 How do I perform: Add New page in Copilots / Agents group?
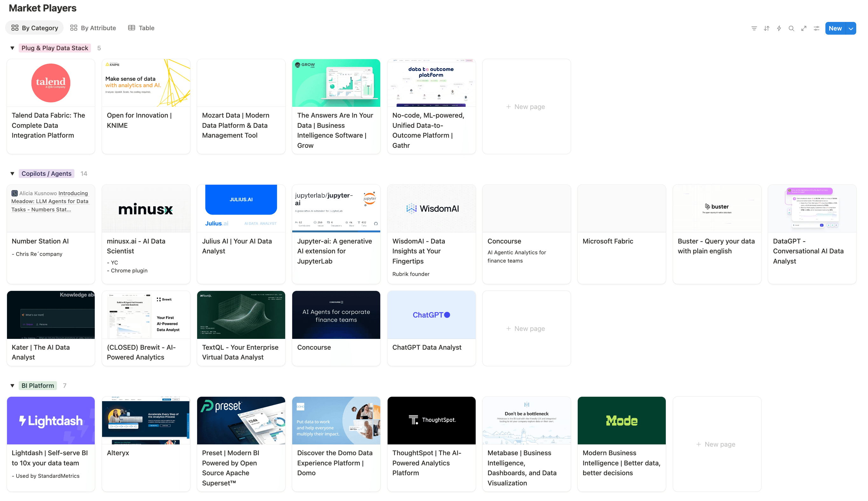(526, 329)
